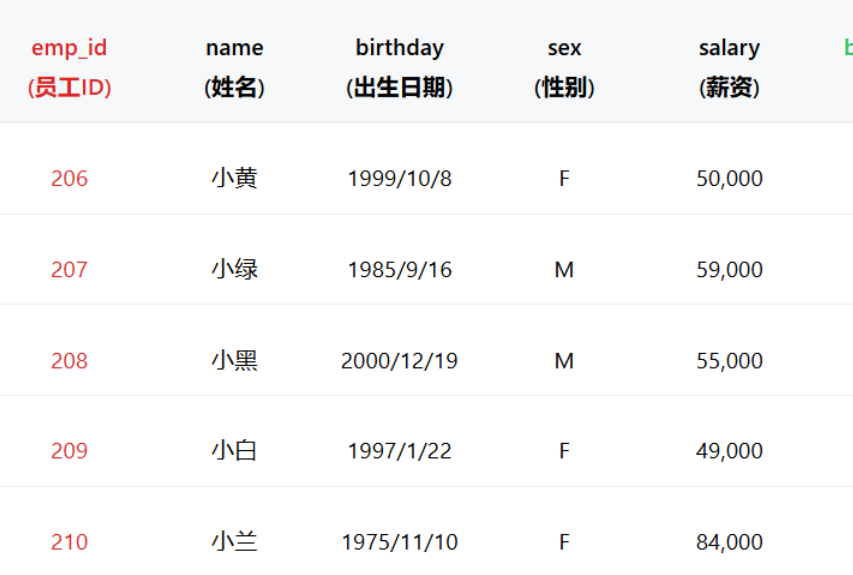The image size is (853, 575).
Task: Select employee ID 209 cell
Action: click(x=69, y=451)
